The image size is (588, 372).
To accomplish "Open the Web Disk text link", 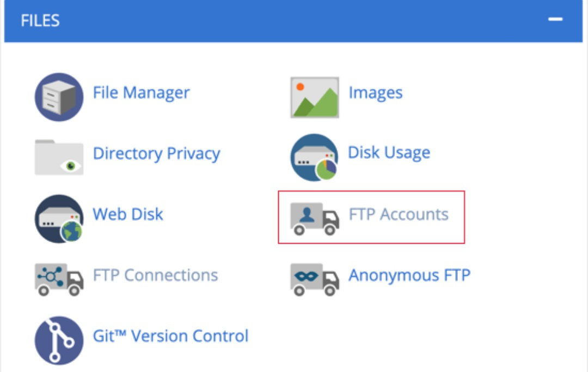I will pos(128,214).
